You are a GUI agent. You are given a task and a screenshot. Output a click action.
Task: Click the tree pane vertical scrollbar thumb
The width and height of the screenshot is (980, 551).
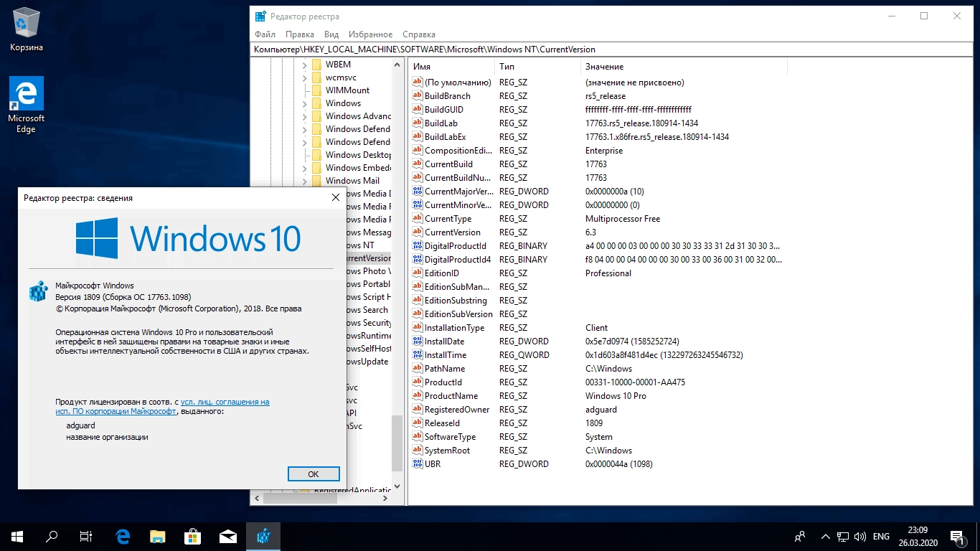(x=398, y=444)
